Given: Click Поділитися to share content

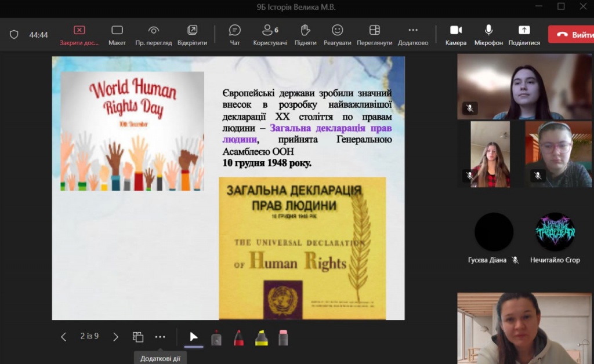Looking at the screenshot, I should (524, 34).
